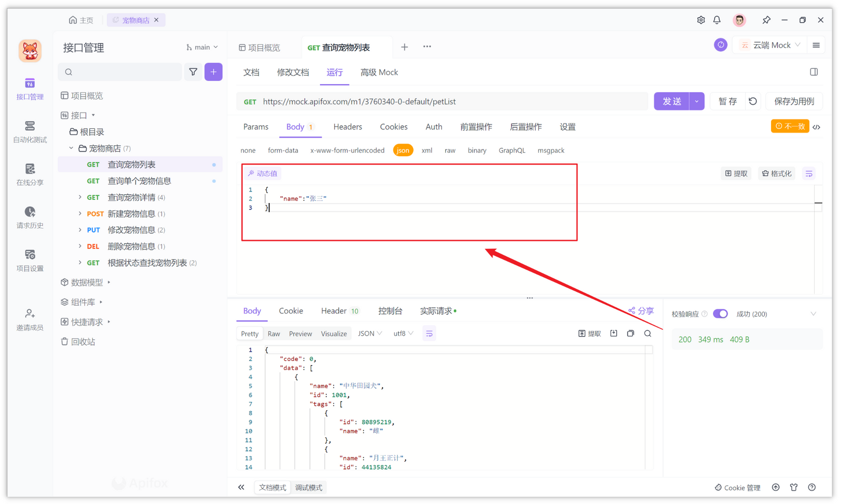Open 请求历史 in the left sidebar

29,217
